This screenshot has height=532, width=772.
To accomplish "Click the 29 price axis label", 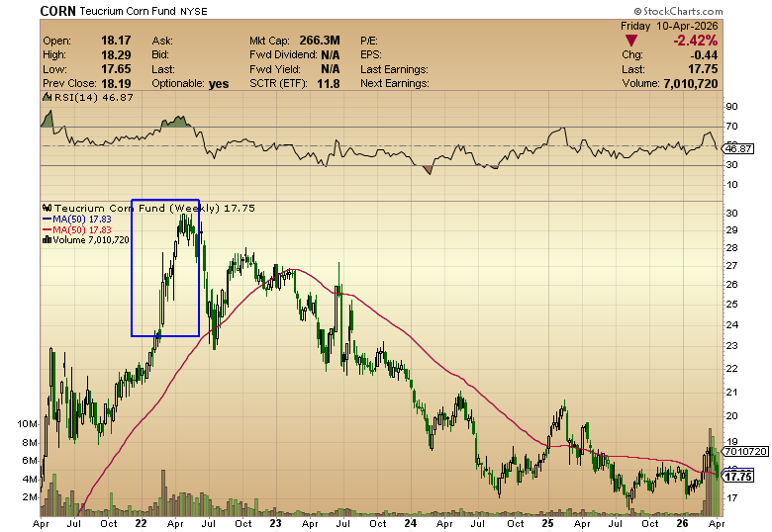I will (x=731, y=230).
